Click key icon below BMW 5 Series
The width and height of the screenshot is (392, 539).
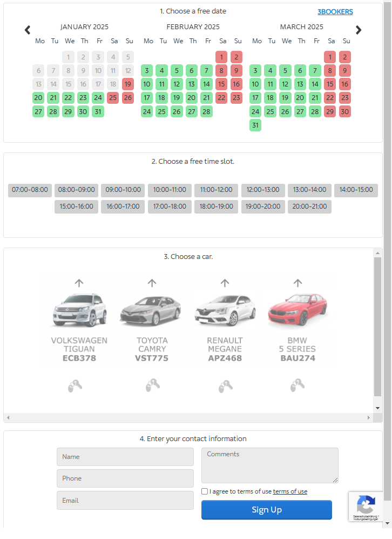298,386
